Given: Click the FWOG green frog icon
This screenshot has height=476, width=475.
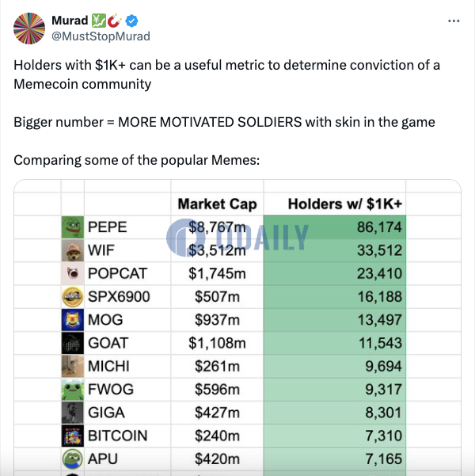Looking at the screenshot, I should click(x=73, y=390).
